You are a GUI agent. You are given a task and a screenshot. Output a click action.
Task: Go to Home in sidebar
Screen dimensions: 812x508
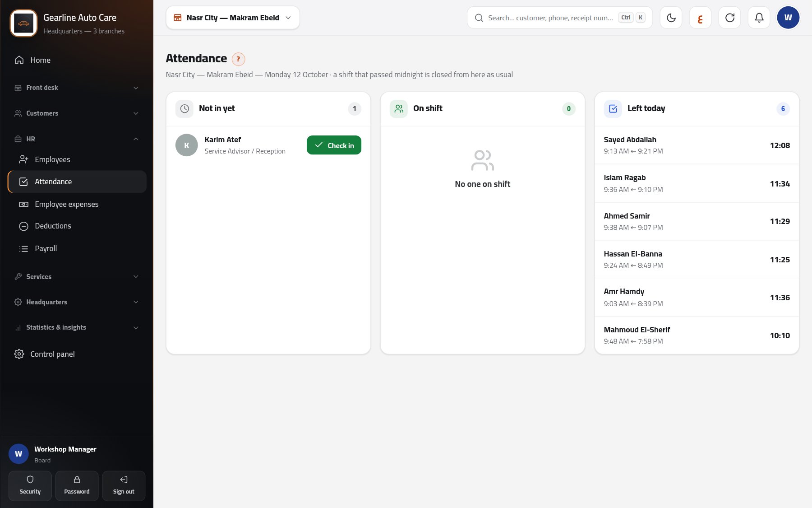[x=77, y=60]
